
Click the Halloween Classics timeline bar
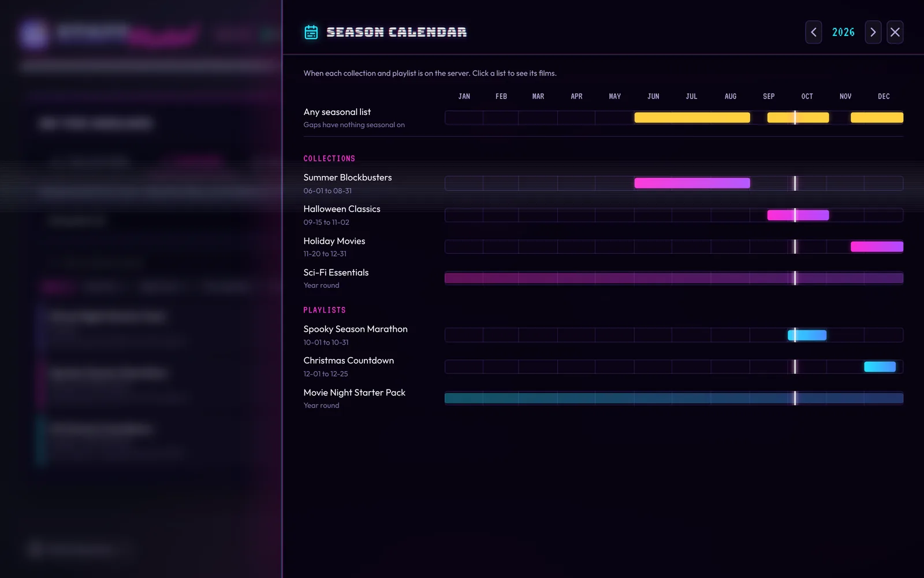click(798, 215)
